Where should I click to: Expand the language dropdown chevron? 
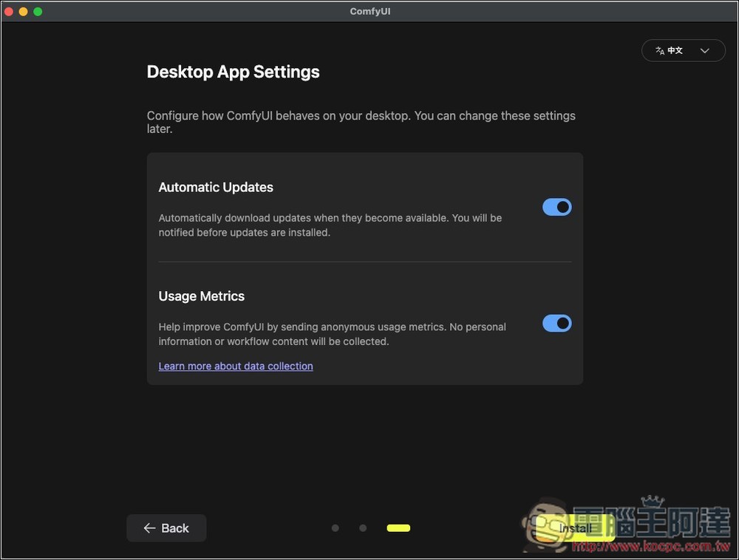(x=704, y=50)
